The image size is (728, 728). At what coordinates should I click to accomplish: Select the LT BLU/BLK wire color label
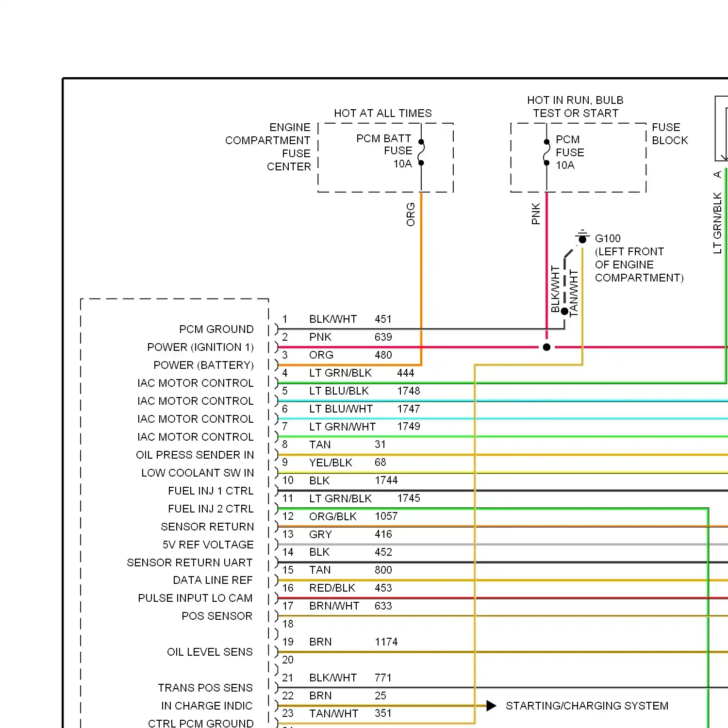[339, 391]
